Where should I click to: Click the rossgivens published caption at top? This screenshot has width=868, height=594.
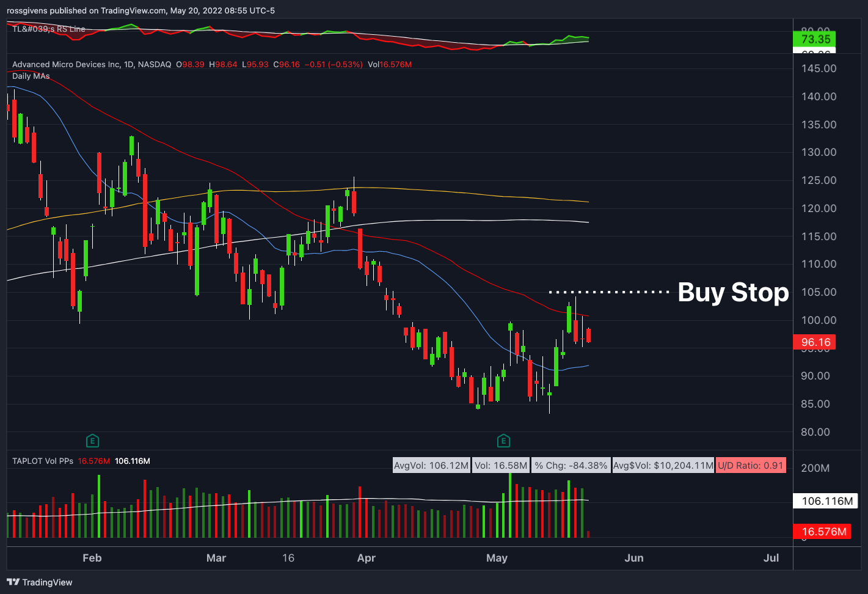tap(141, 10)
